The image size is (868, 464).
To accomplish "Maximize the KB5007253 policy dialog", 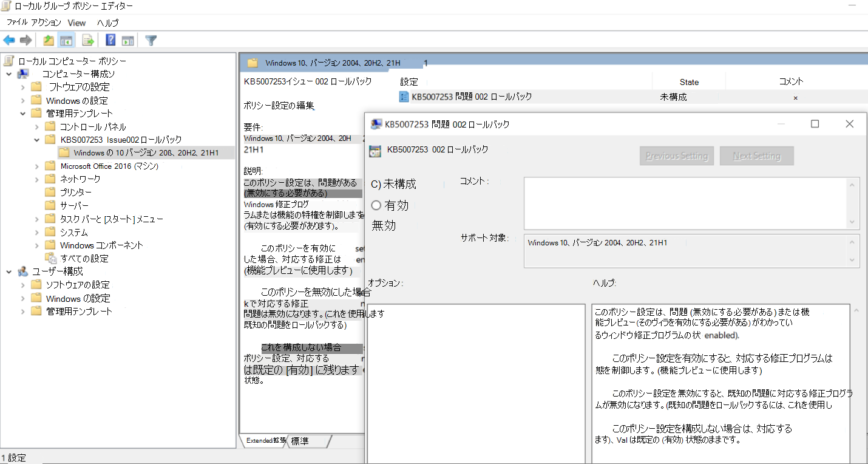I will coord(815,124).
